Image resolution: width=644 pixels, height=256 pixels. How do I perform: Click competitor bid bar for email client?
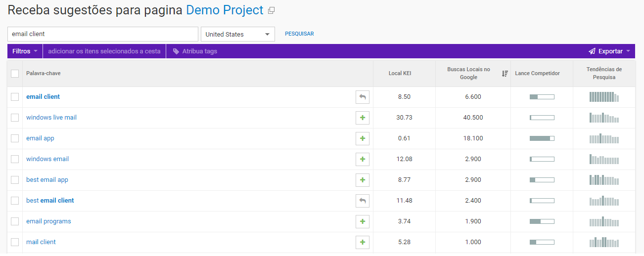(x=542, y=97)
